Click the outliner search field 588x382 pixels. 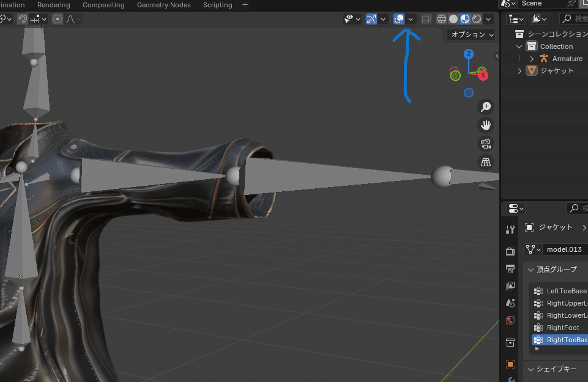[574, 19]
